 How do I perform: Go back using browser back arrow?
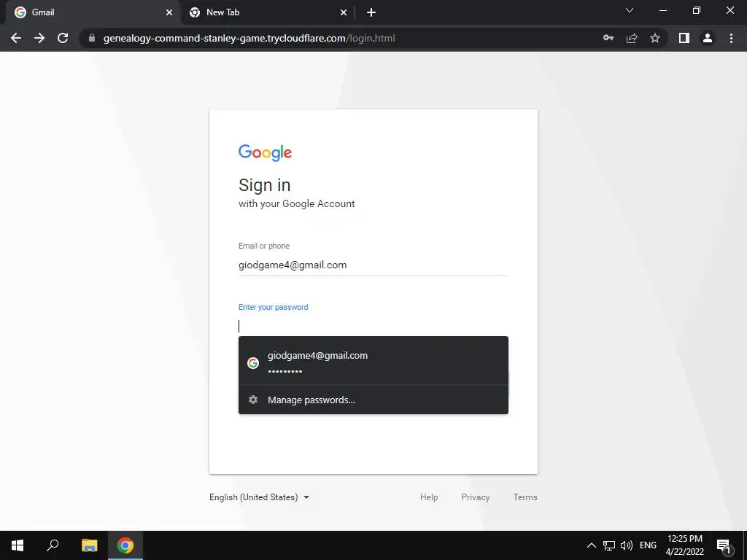click(16, 38)
